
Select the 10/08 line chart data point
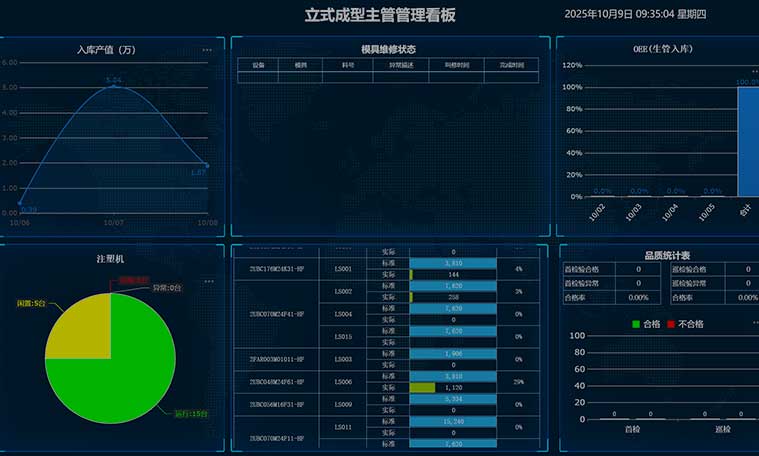pyautogui.click(x=206, y=165)
